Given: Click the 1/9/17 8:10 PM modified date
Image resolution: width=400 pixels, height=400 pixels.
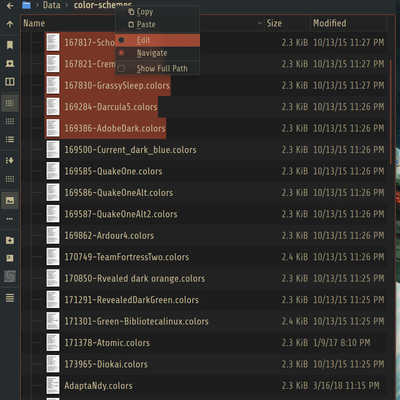Looking at the screenshot, I should [341, 342].
